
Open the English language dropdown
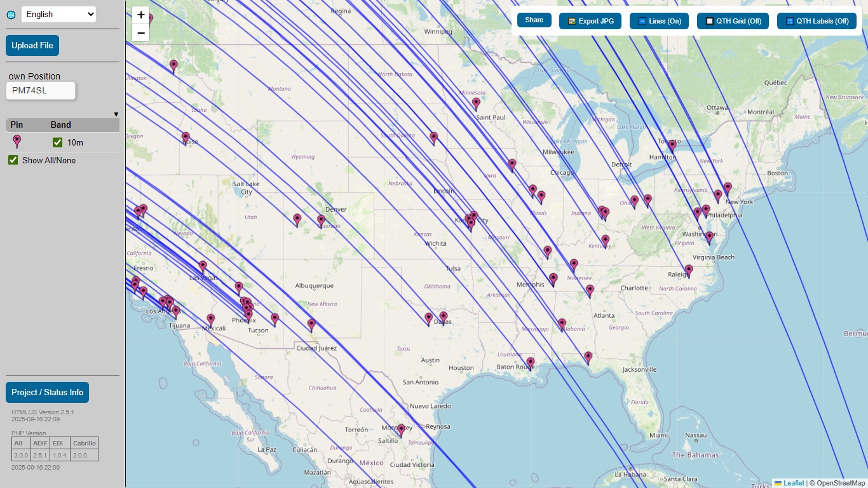(58, 14)
